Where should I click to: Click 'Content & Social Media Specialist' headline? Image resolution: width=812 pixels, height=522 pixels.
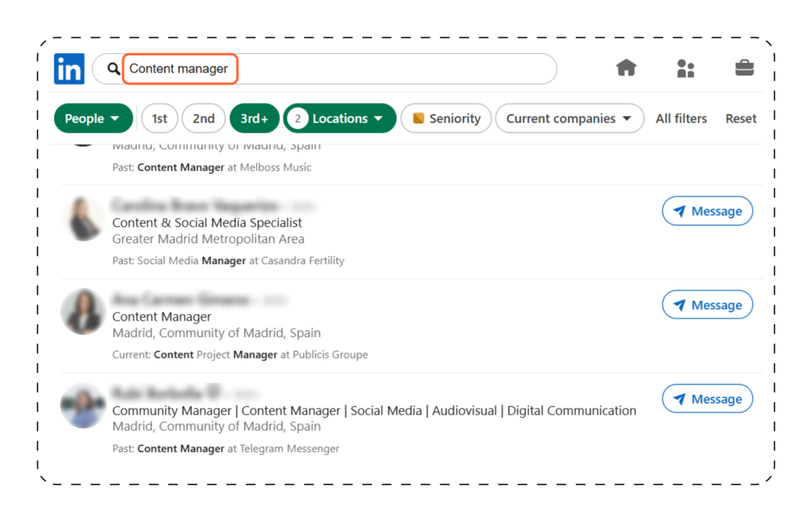[207, 223]
